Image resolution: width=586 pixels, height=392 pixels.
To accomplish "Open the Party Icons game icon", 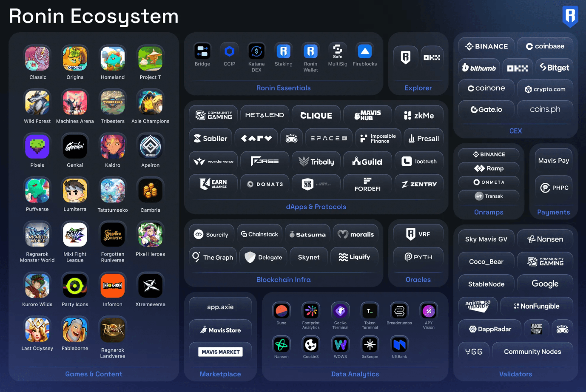I will click(x=75, y=286).
